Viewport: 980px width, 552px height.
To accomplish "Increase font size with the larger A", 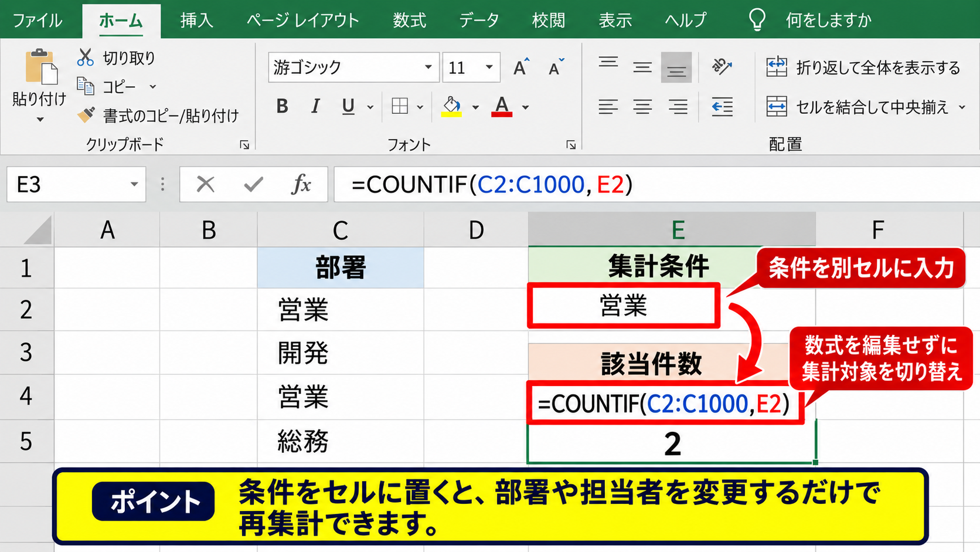I will (520, 67).
